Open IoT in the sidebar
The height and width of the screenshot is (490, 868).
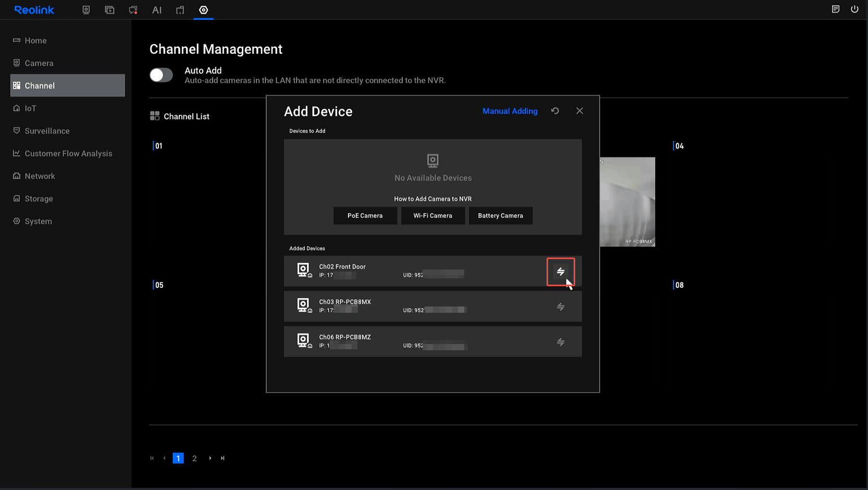coord(68,108)
